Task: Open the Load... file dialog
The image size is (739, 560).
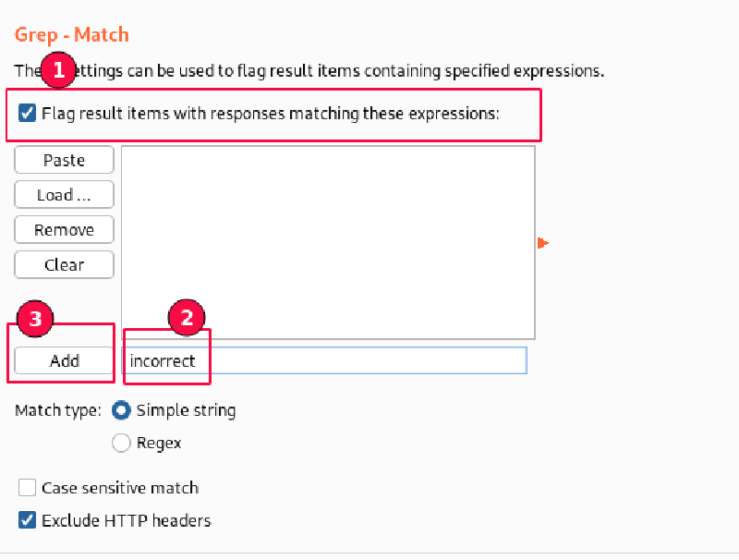Action: coord(65,195)
